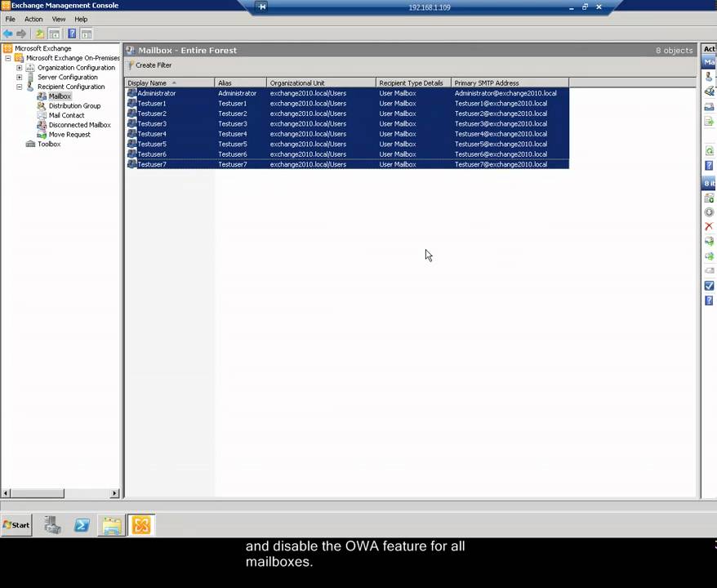Click the Export List action icon
The height and width of the screenshot is (588, 717).
click(x=709, y=122)
